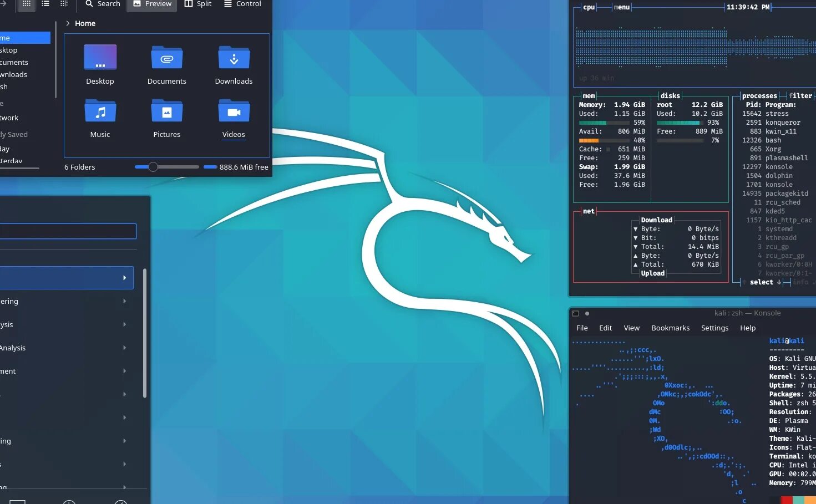Select the kwin_x11 process row
Image resolution: width=816 pixels, height=504 pixels.
[777, 131]
